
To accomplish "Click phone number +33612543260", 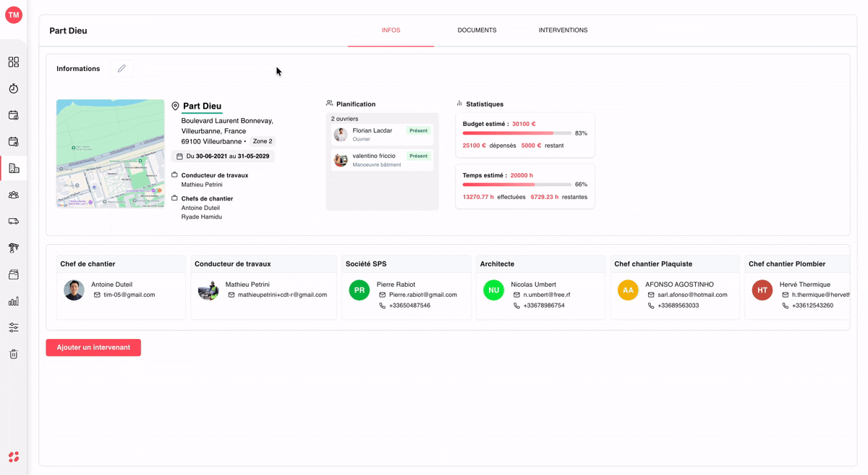I will tap(812, 306).
